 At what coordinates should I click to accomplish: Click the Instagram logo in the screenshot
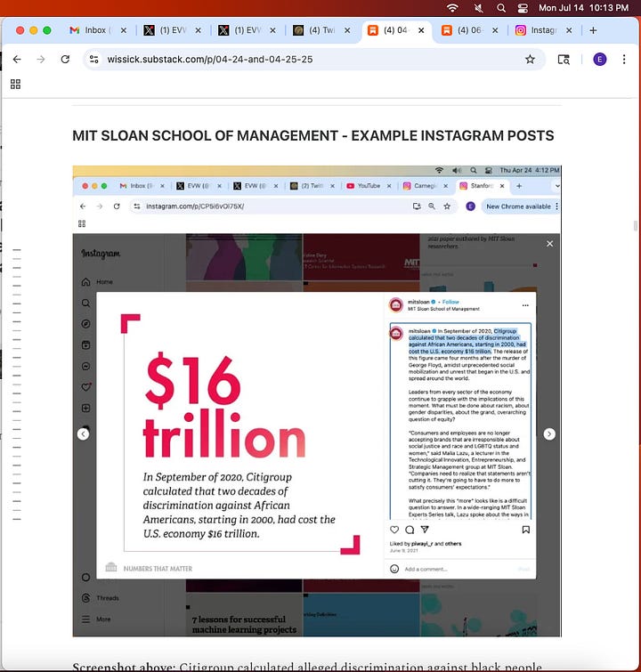pos(101,254)
